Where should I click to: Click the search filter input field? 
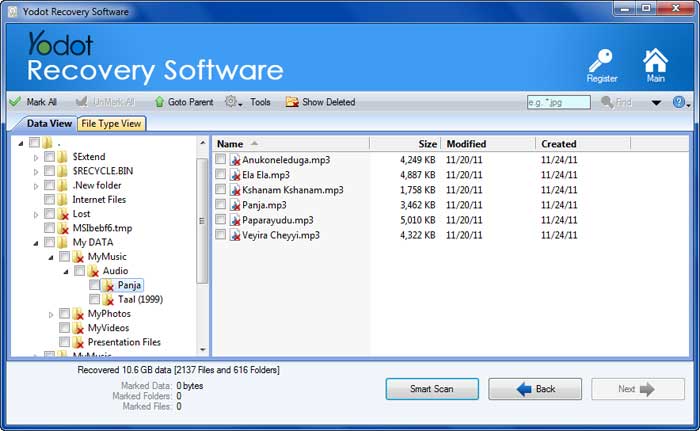[x=558, y=102]
